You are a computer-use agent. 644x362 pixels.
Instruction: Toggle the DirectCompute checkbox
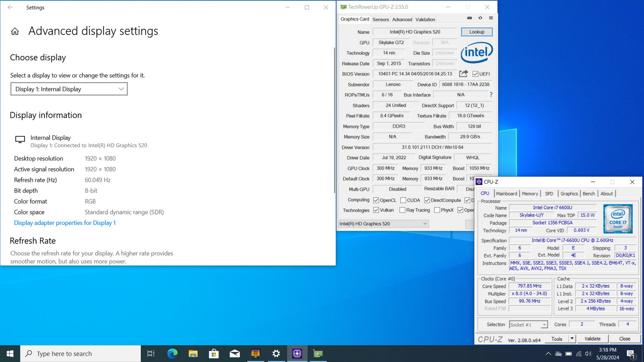(x=427, y=200)
